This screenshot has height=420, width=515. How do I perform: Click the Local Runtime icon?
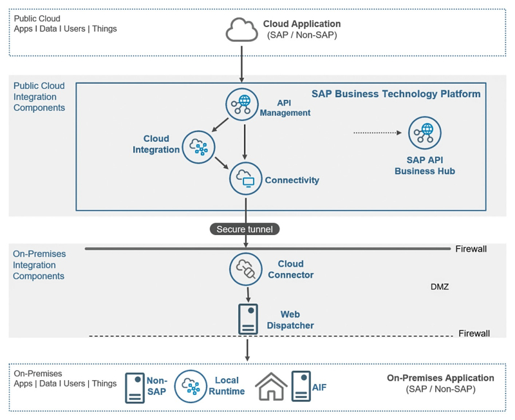(191, 387)
